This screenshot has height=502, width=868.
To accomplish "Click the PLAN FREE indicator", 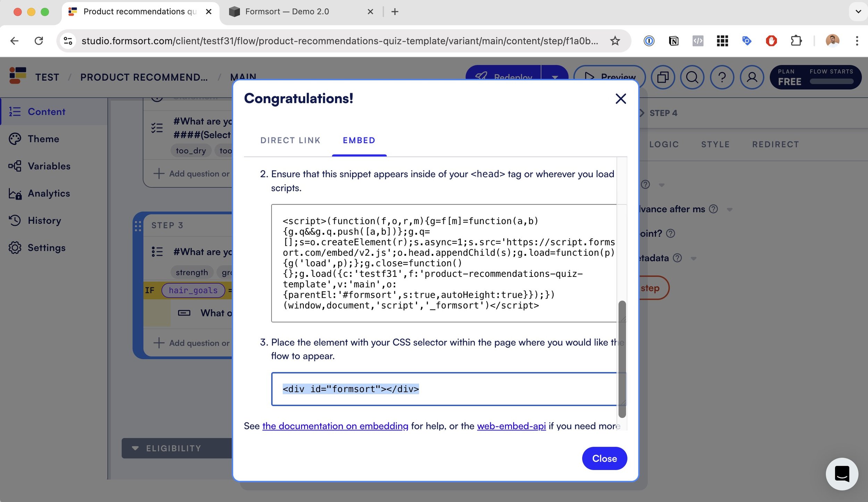I will 790,77.
